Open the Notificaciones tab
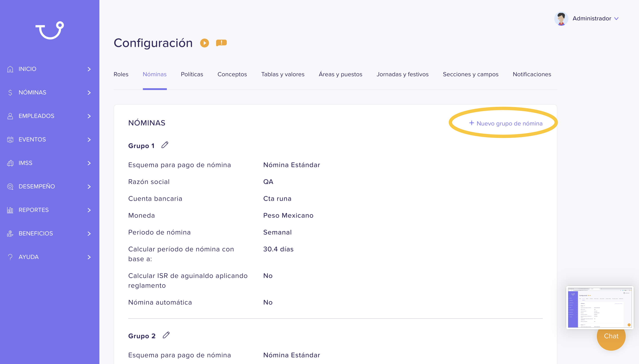 coord(532,74)
